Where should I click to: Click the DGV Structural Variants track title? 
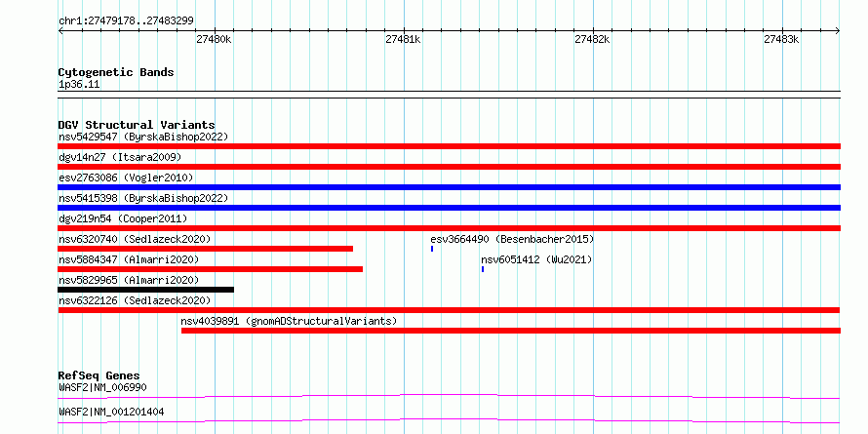point(137,125)
